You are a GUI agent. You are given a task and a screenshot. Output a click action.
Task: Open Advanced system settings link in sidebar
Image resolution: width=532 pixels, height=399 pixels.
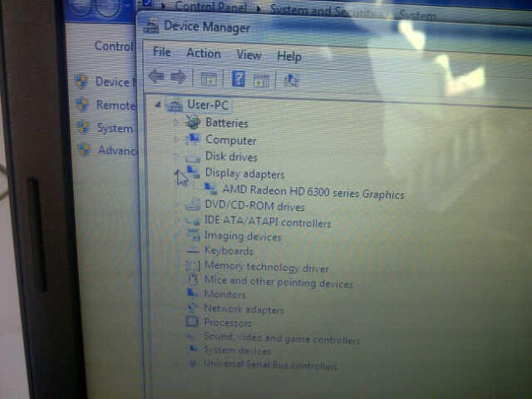point(117,150)
